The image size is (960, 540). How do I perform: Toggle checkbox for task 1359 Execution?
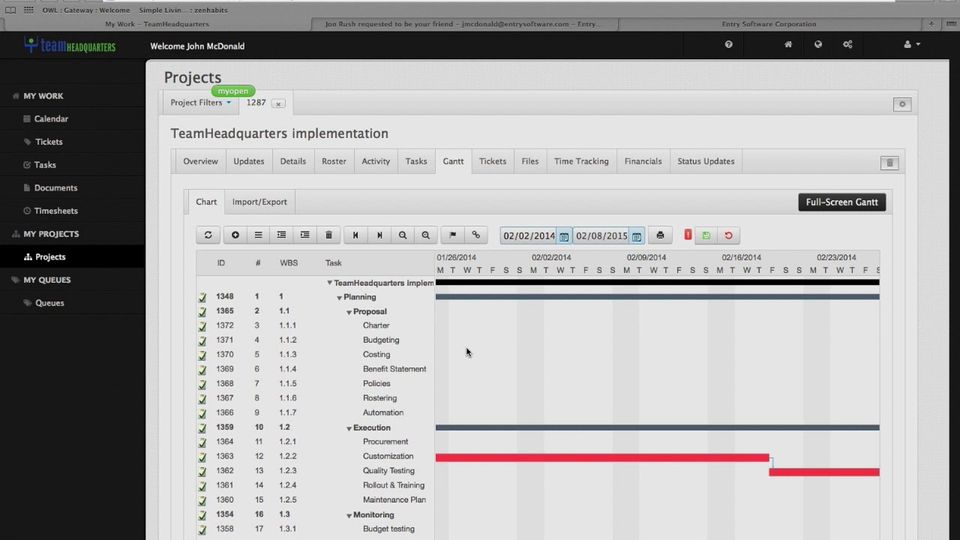click(203, 428)
